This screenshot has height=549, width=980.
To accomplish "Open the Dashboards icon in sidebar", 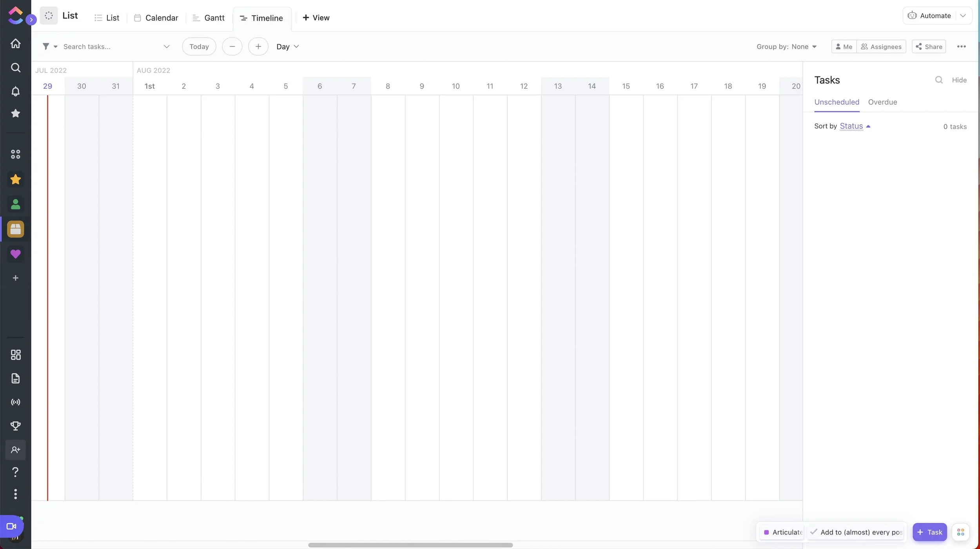I will (15, 355).
